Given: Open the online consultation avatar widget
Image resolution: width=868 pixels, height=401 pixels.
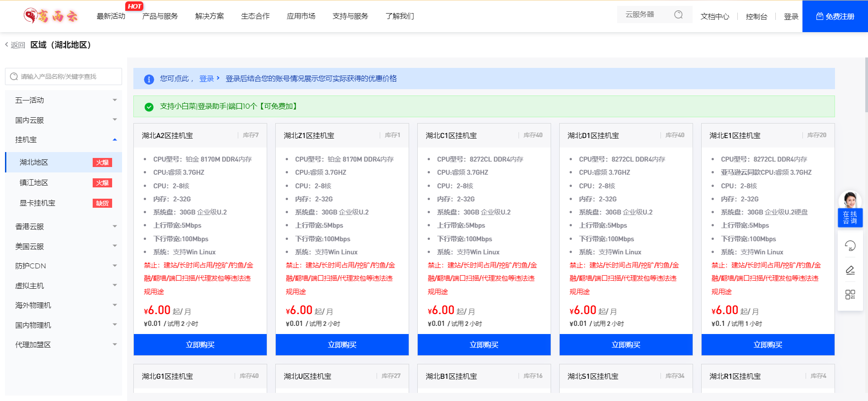Looking at the screenshot, I should [850, 209].
